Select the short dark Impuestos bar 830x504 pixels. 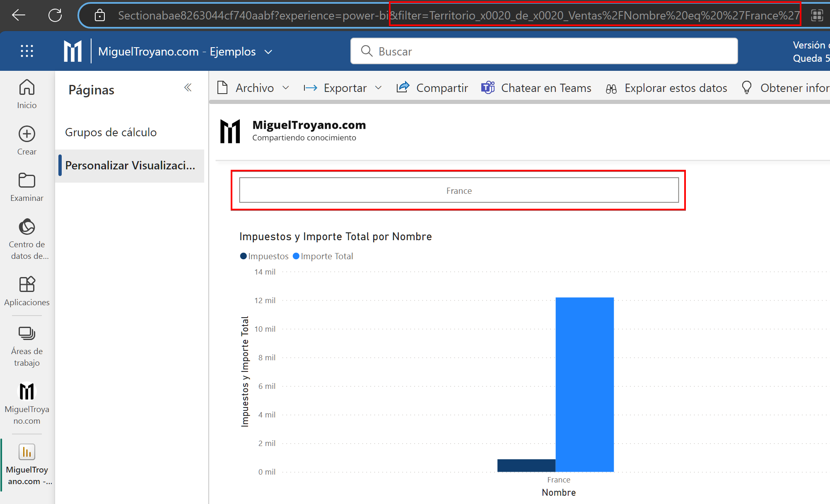point(526,465)
